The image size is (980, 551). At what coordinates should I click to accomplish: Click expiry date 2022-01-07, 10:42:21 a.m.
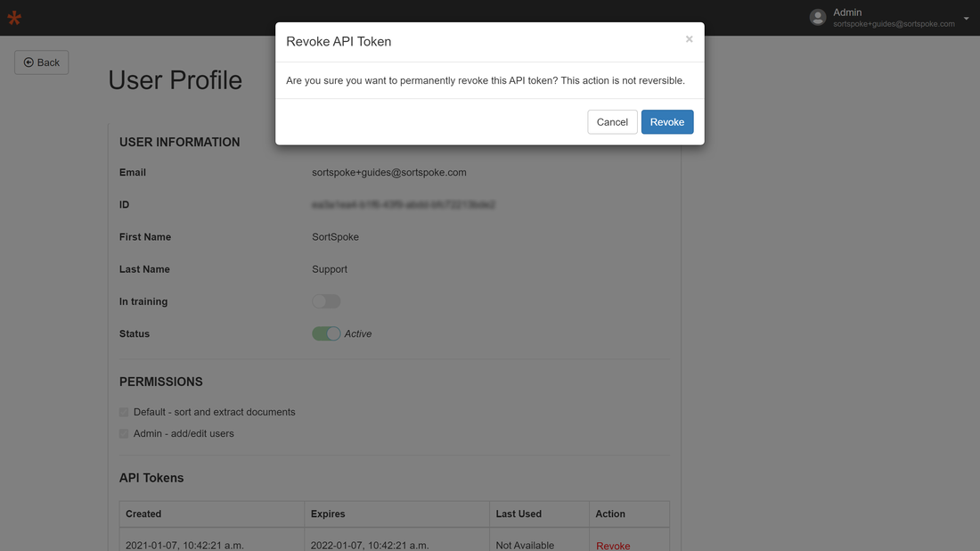pyautogui.click(x=370, y=546)
